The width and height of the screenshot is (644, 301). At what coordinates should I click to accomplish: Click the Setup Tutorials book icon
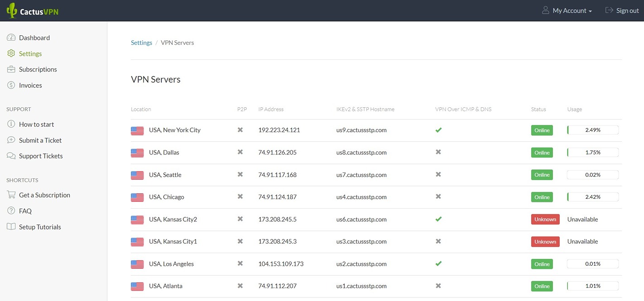[11, 226]
